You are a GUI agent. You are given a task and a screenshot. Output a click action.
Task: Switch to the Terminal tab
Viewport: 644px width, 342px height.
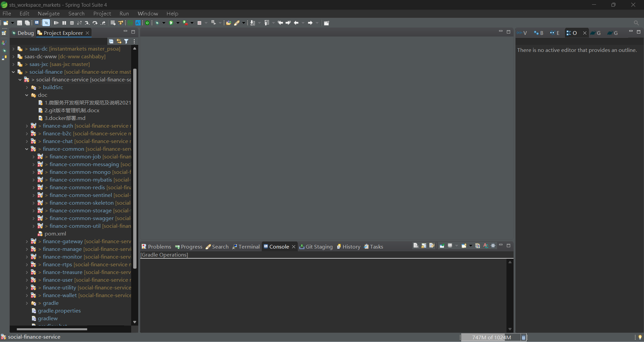point(246,247)
